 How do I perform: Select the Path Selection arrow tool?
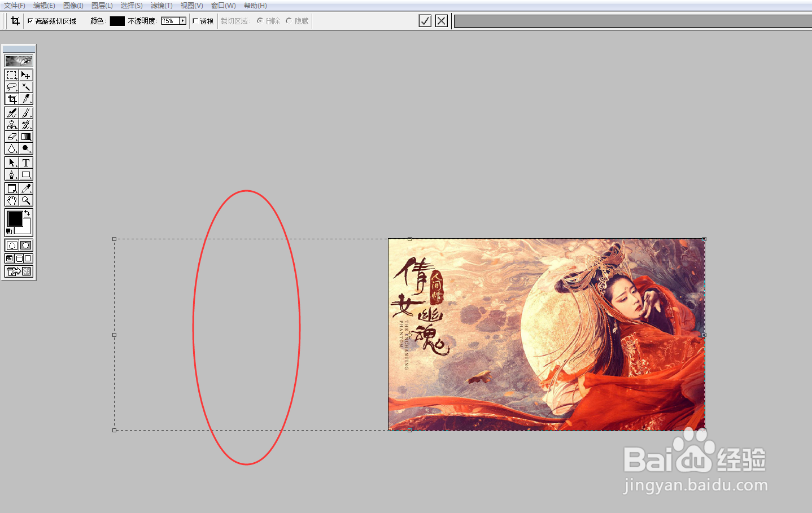pyautogui.click(x=12, y=163)
